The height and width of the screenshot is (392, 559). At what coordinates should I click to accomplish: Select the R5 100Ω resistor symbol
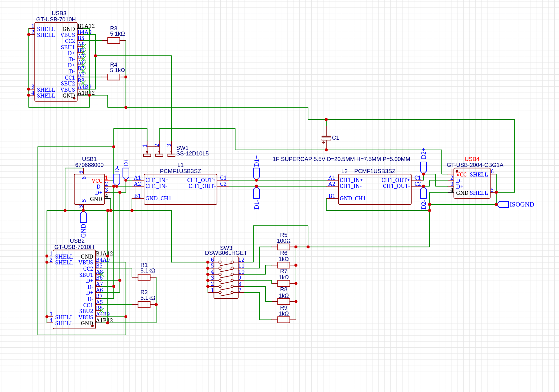point(284,247)
